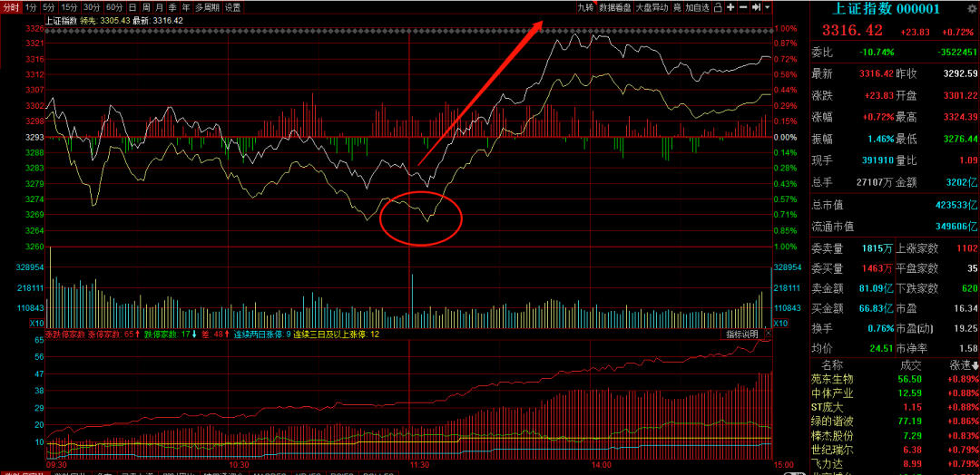980x475 pixels.
Task: Click the 指标说明 indicator description button
Action: pos(741,334)
